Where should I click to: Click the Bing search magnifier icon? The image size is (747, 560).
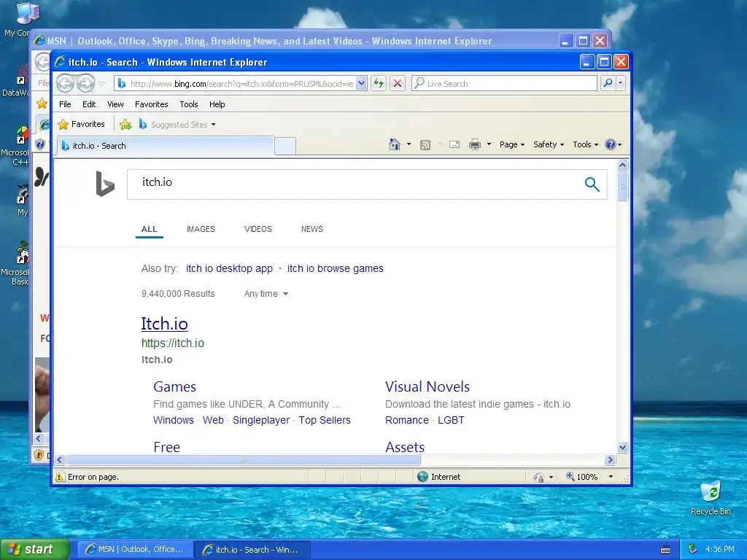pos(592,184)
